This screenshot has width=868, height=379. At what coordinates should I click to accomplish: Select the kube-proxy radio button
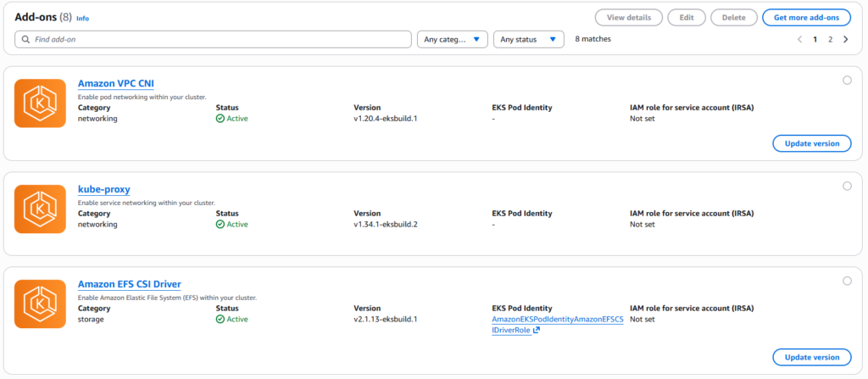(847, 187)
